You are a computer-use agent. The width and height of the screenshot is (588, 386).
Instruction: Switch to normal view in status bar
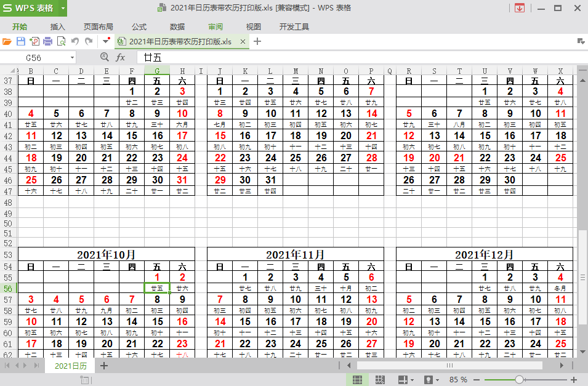pyautogui.click(x=357, y=380)
